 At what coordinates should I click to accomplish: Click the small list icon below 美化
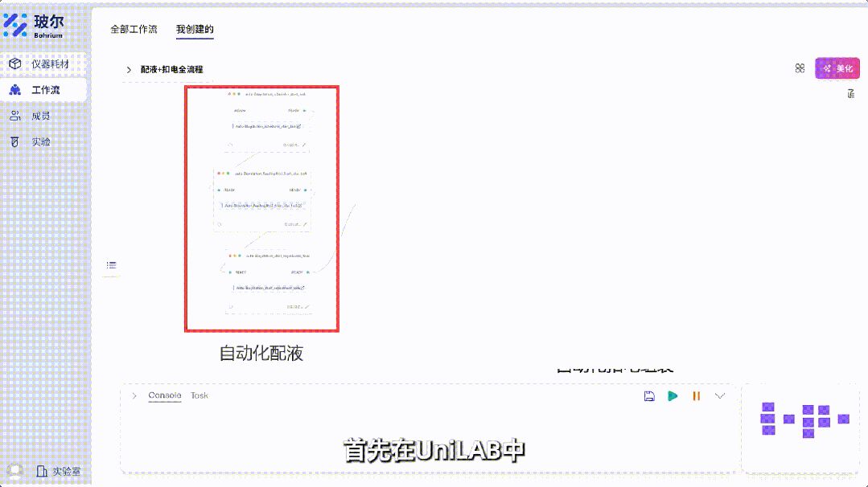pos(850,94)
